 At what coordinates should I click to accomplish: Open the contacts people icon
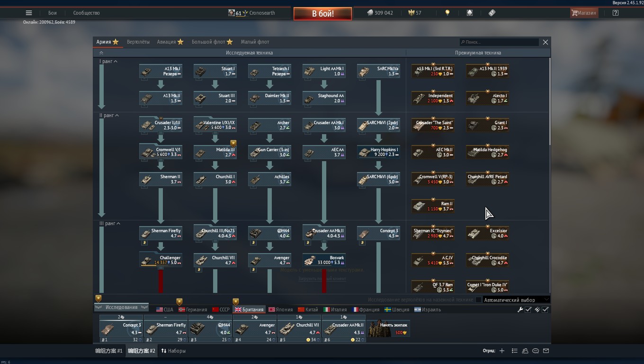[x=525, y=351]
